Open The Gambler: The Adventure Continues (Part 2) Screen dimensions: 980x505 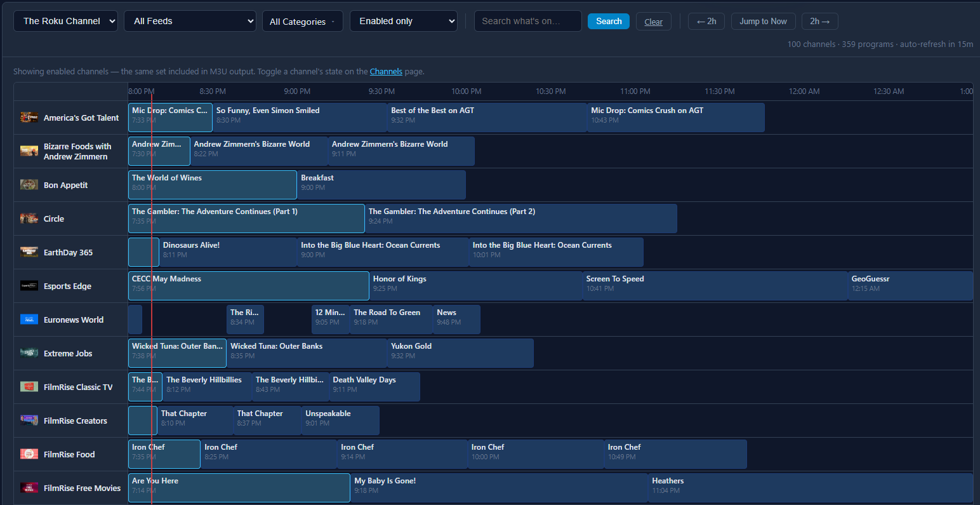coord(521,219)
